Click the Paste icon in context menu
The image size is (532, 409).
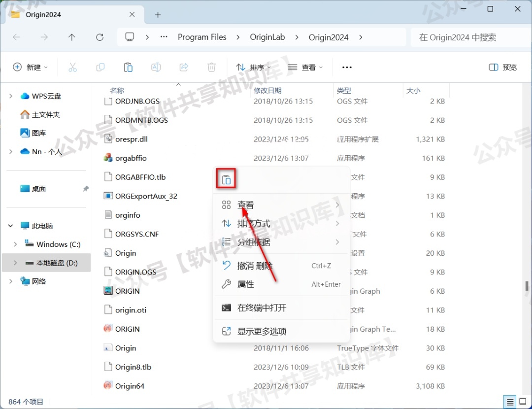coord(226,179)
